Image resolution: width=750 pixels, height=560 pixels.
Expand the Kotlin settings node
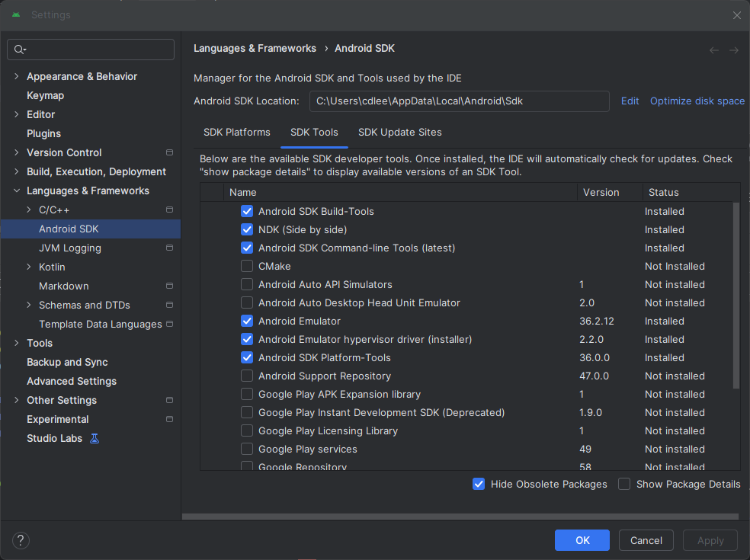pyautogui.click(x=29, y=267)
